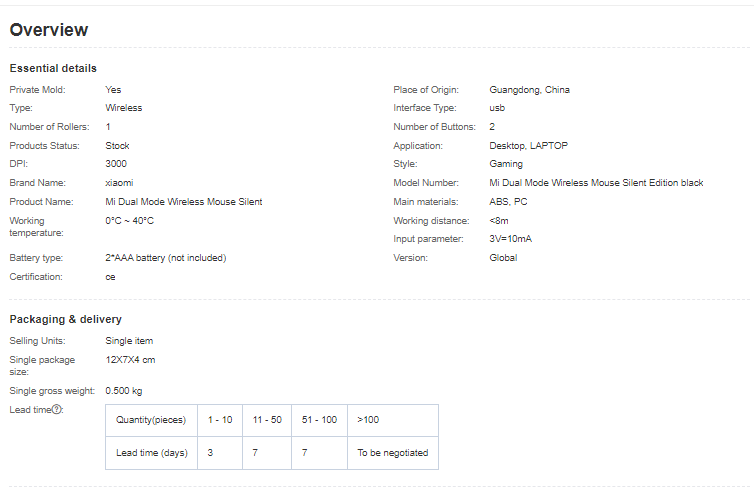Viewport: 754px width, 502px height.
Task: Select the Overview heading
Action: (49, 30)
